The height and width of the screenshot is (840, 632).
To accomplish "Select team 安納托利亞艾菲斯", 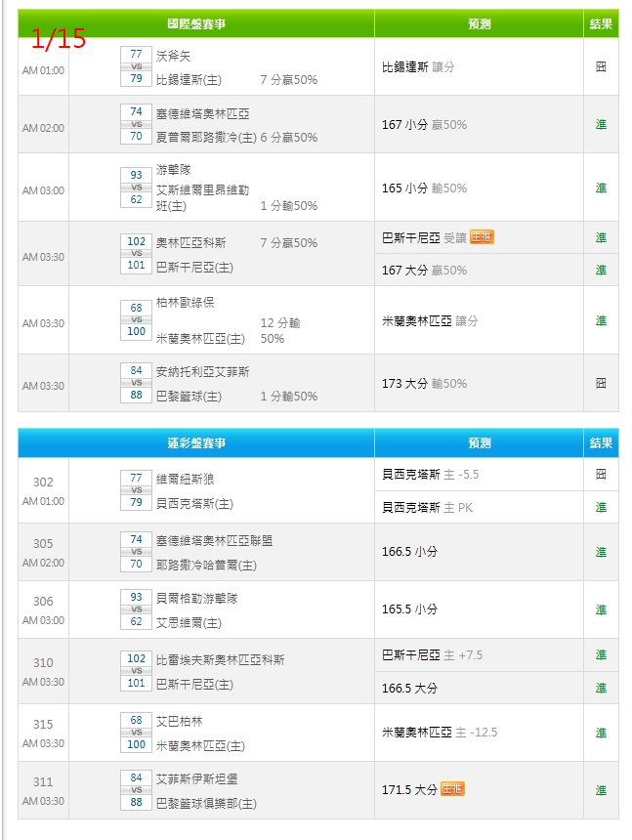I will point(202,372).
